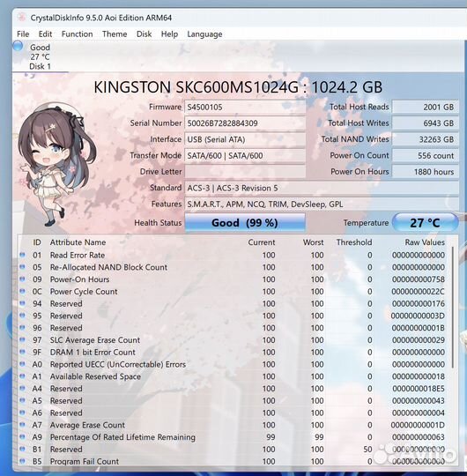Click the status icon of Read Error Rate row
Image resolution: width=467 pixels, height=476 pixels.
point(22,255)
